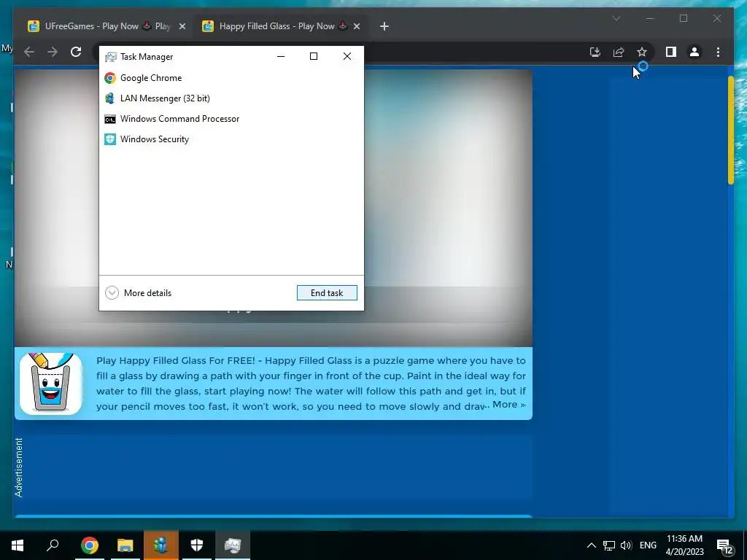Go forward in Chrome
This screenshot has width=747, height=560.
point(53,52)
